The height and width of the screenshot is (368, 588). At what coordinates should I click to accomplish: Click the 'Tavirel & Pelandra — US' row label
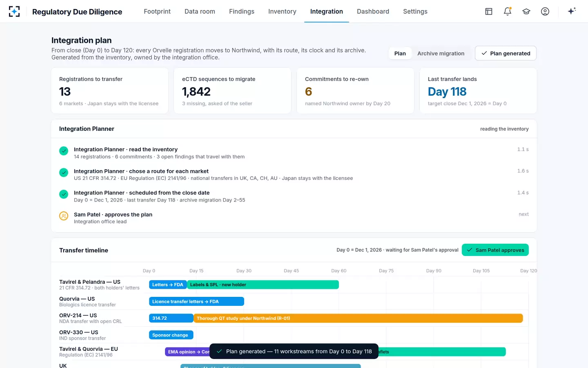tap(90, 282)
